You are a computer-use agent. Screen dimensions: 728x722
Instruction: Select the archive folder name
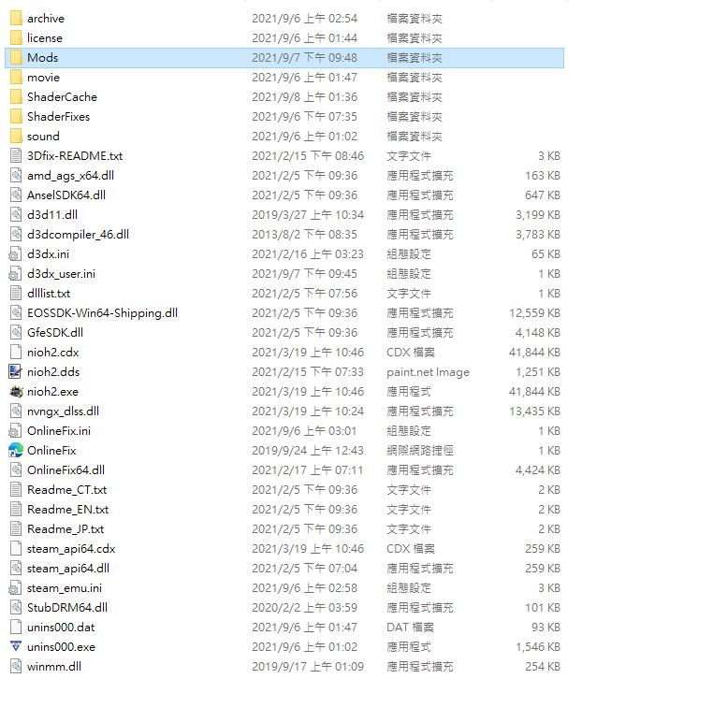point(46,18)
